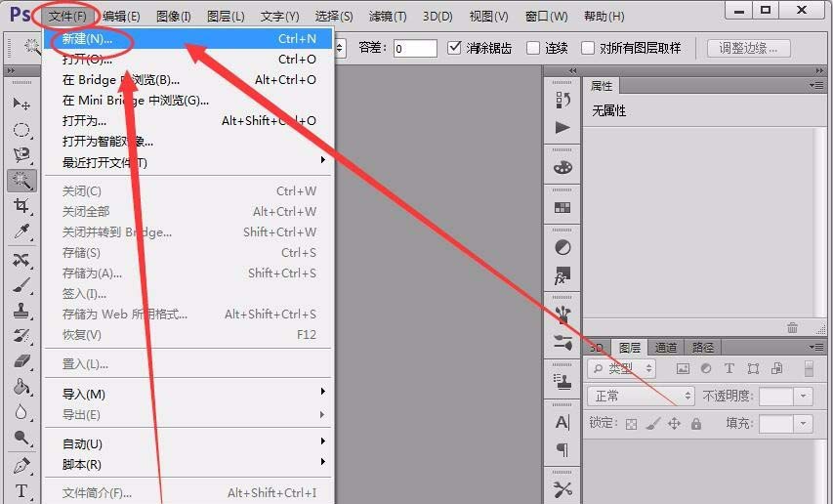Viewport: 833px width, 504px height.
Task: Toggle lock image pixels brush icon
Action: coord(653,423)
